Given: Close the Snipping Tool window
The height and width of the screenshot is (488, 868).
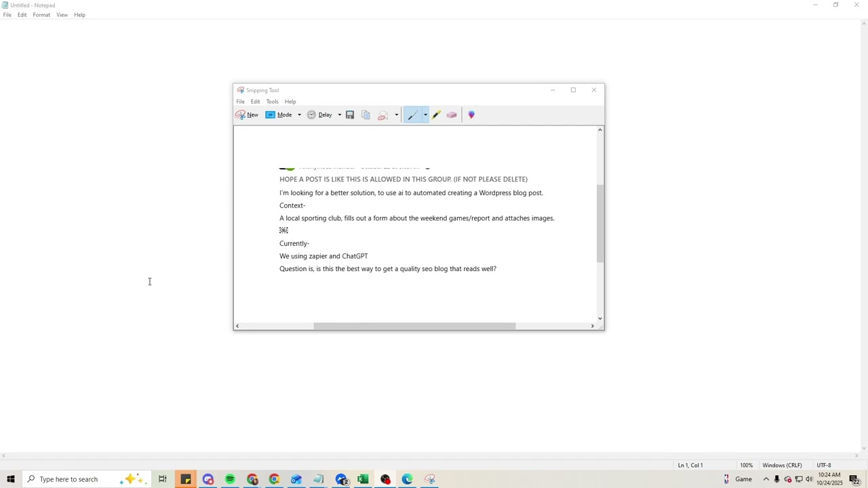Looking at the screenshot, I should tap(594, 90).
